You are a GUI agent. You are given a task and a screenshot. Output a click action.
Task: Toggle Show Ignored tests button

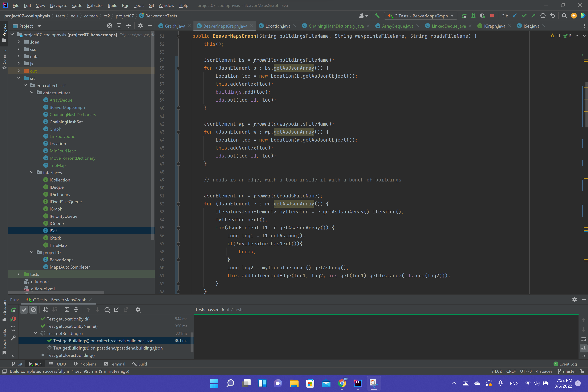(x=33, y=310)
